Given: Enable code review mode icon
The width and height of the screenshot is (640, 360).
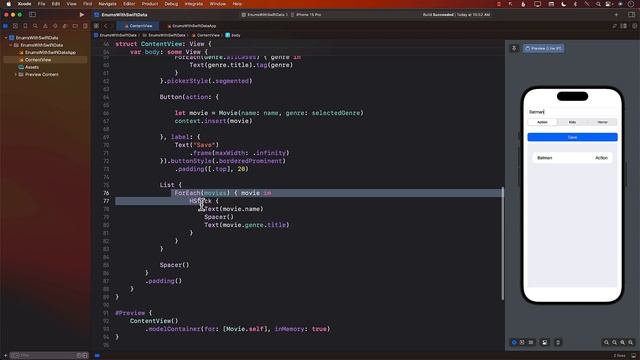Looking at the screenshot, I should click(614, 26).
